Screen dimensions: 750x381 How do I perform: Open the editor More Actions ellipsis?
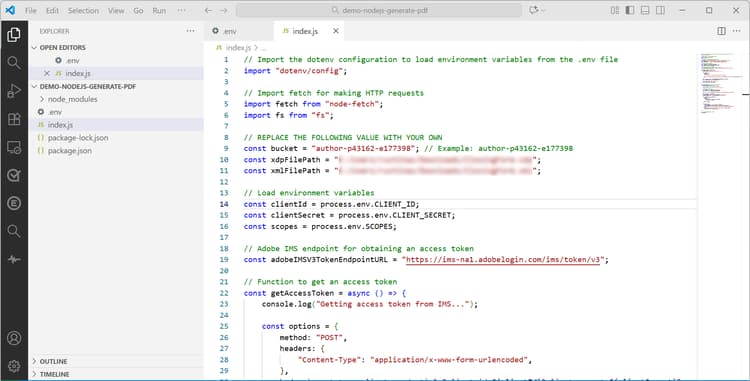(737, 31)
